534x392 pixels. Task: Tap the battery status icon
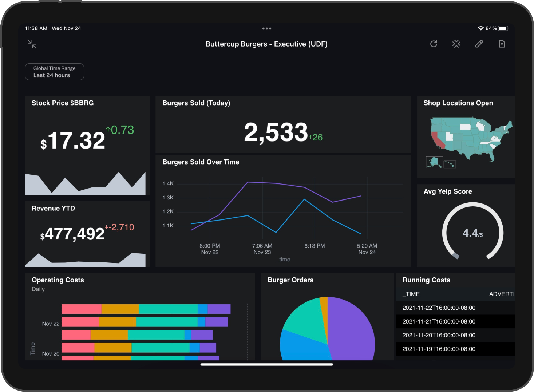pyautogui.click(x=503, y=28)
